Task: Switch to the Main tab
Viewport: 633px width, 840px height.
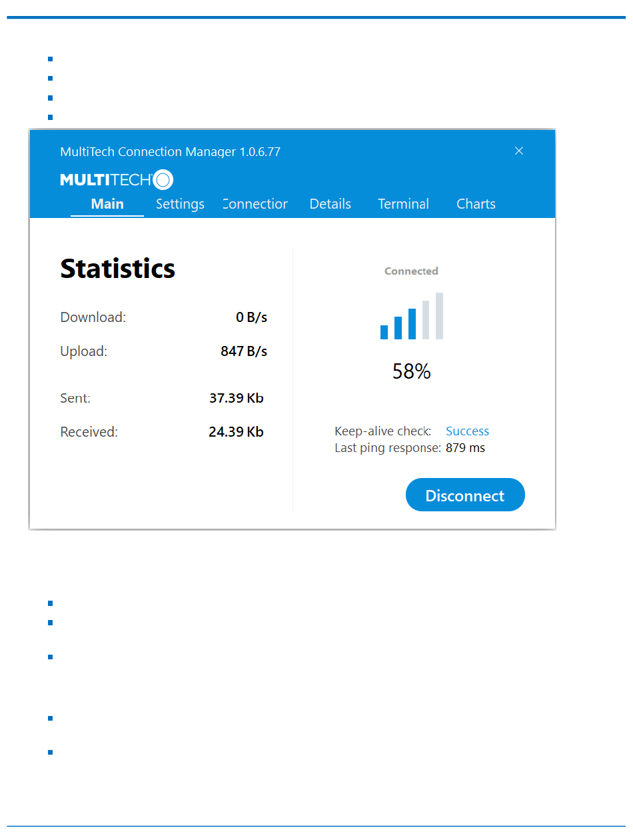Action: (x=107, y=204)
